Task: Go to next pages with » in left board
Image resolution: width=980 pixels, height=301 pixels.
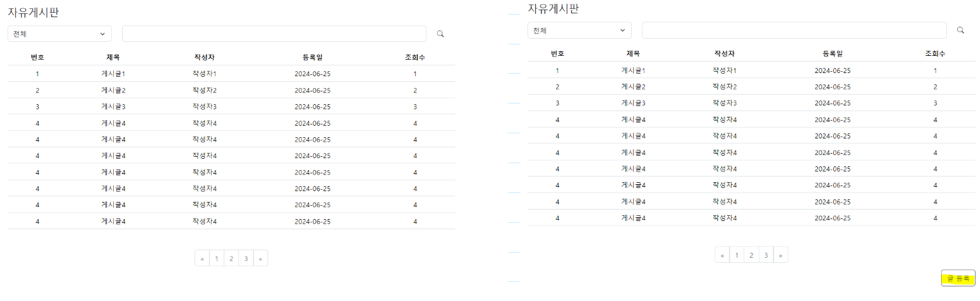Action: click(x=261, y=258)
